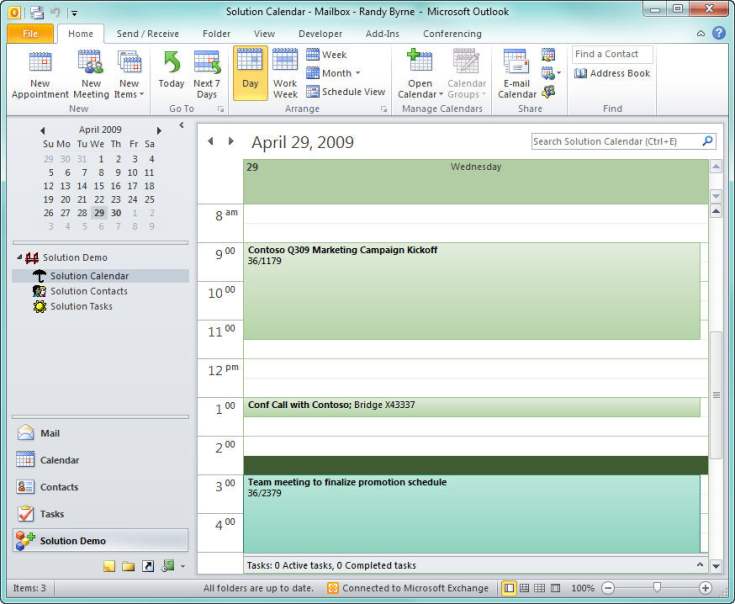The width and height of the screenshot is (735, 604).
Task: Open Calendar in the navigation pane
Action: pyautogui.click(x=100, y=460)
